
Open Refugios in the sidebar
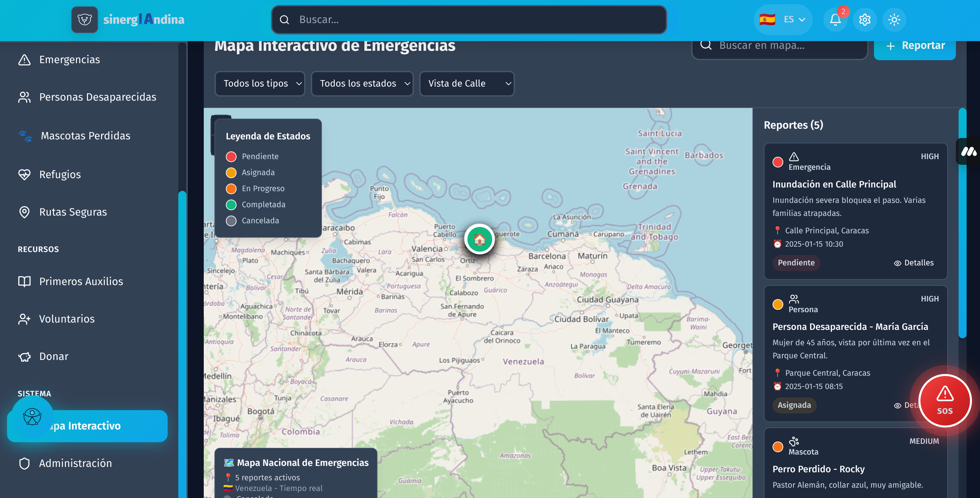(x=60, y=174)
